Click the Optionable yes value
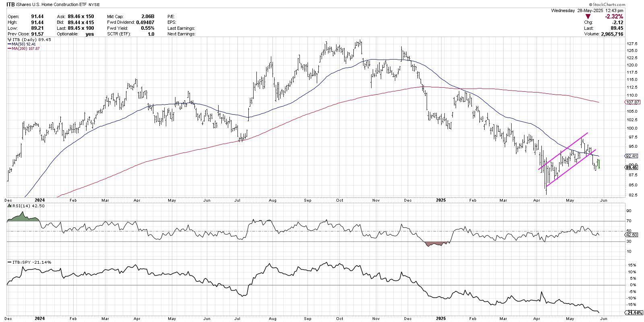Screen dimensions: 644x322 90,34
